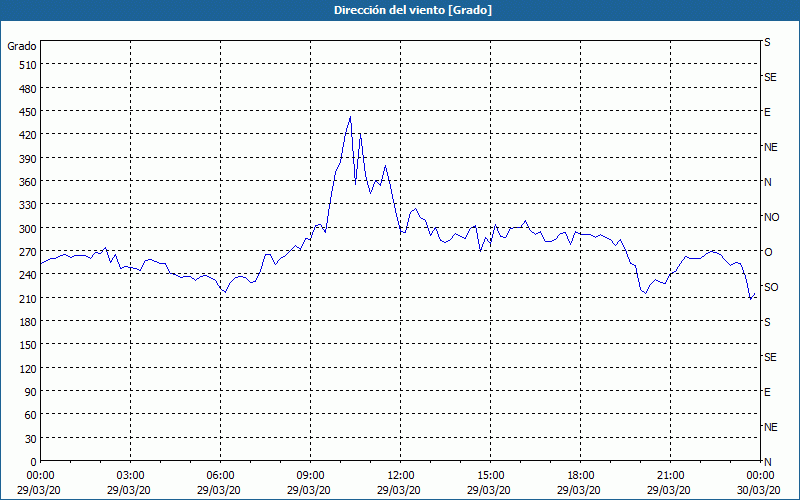Select the 510 value on the degree axis

pos(29,65)
